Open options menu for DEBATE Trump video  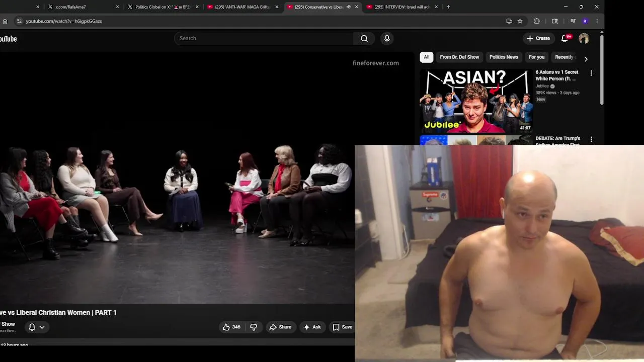click(x=591, y=139)
